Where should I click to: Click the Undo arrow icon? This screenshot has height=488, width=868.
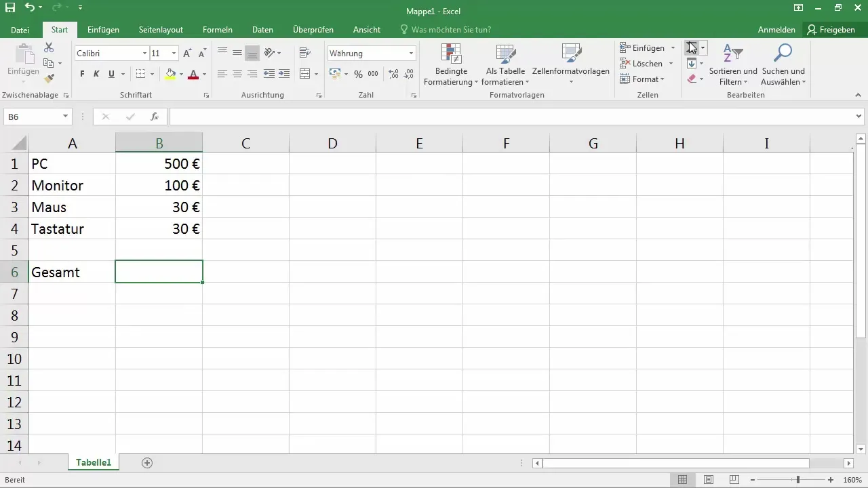point(30,8)
